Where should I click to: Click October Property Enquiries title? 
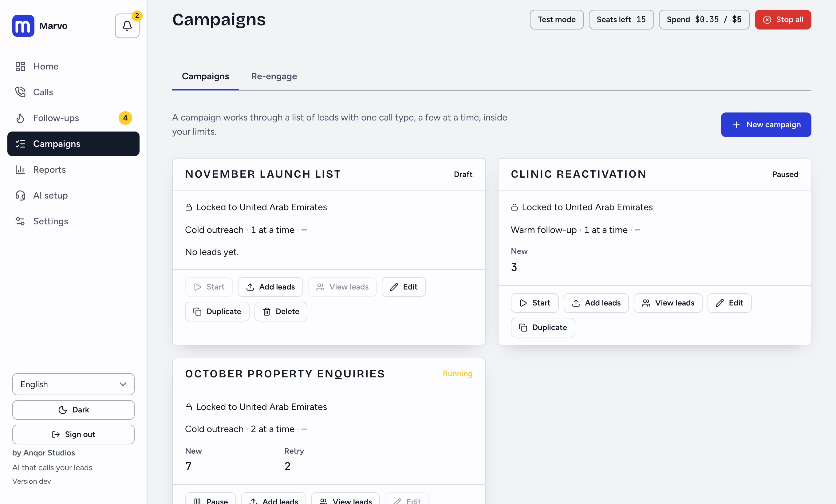click(285, 374)
